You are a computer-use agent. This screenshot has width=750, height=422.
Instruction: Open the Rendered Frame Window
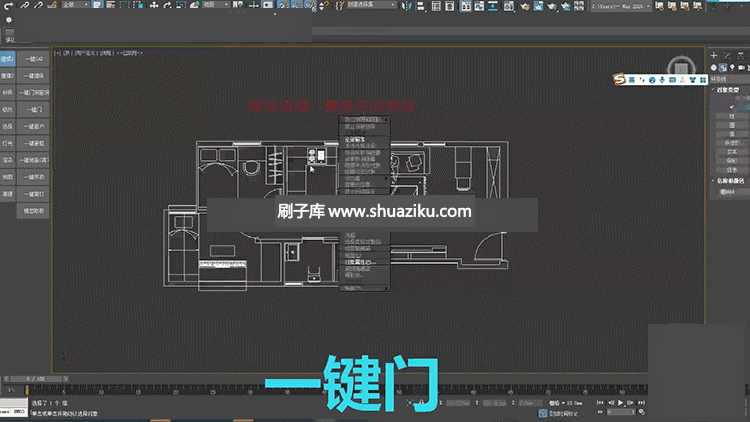pyautogui.click(x=538, y=5)
